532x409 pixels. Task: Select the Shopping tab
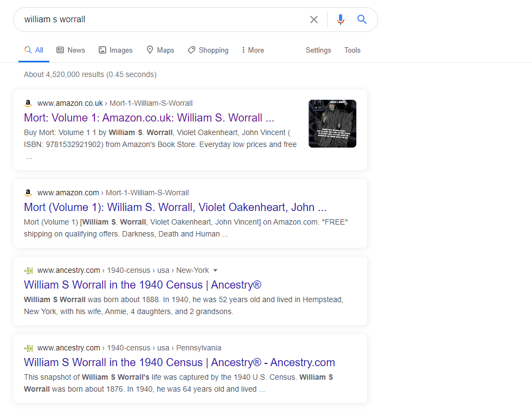pyautogui.click(x=208, y=50)
